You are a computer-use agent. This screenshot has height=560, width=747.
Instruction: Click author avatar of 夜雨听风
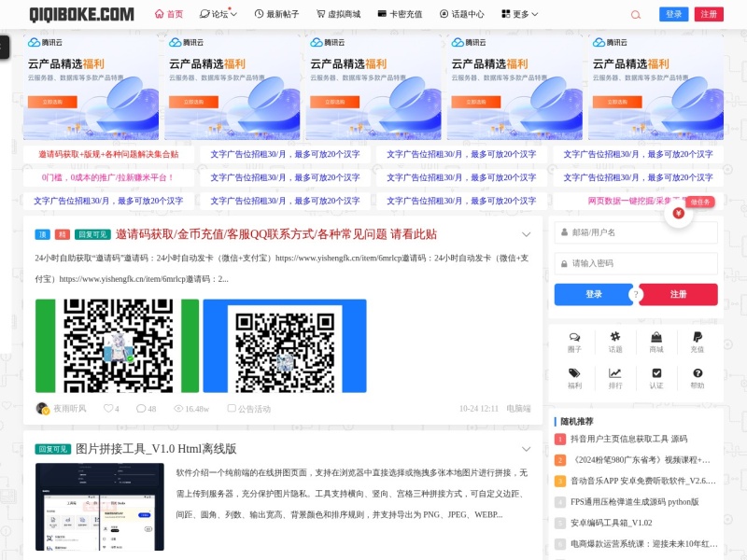[x=42, y=409]
